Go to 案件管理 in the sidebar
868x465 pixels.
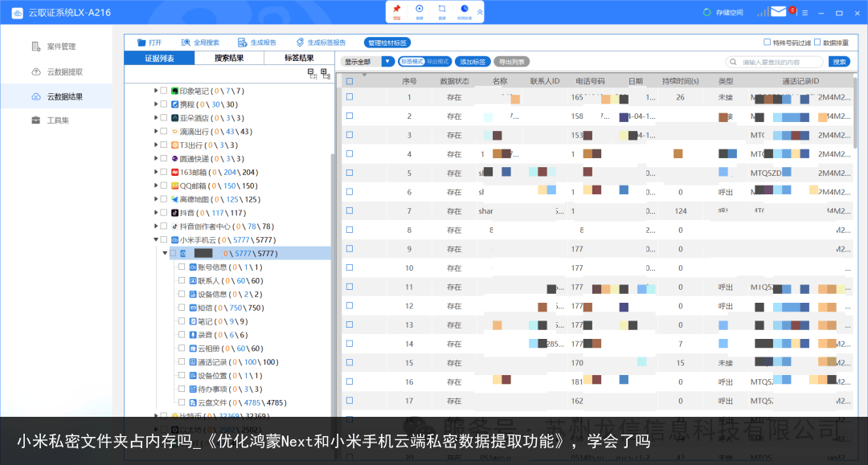point(54,47)
